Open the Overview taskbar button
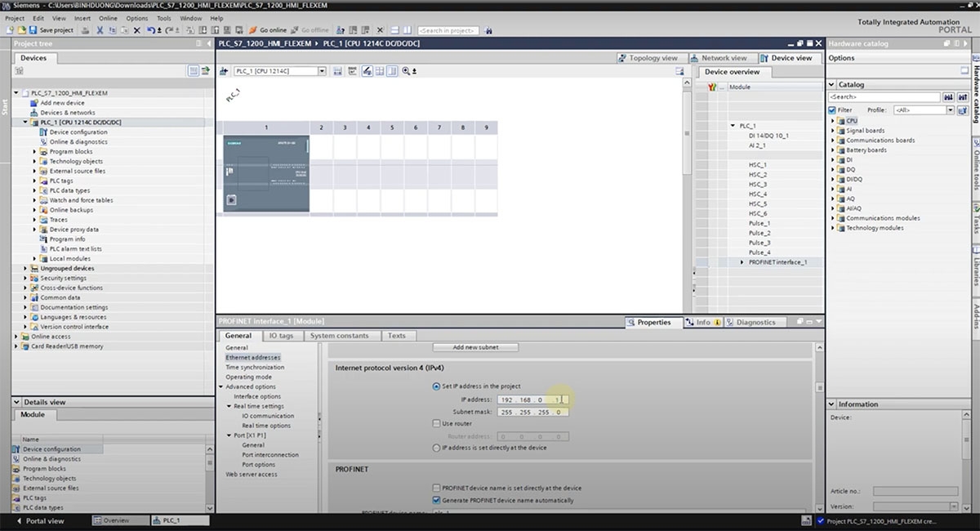The height and width of the screenshot is (531, 980). tap(119, 520)
